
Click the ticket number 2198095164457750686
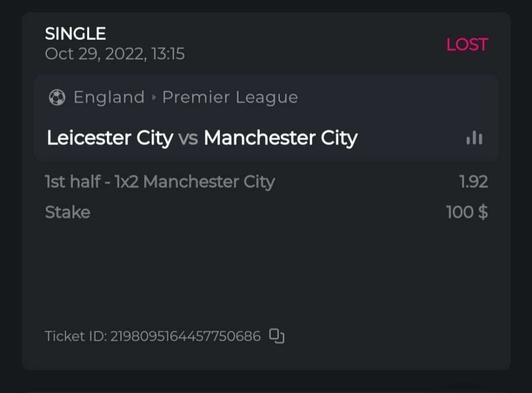tap(186, 337)
